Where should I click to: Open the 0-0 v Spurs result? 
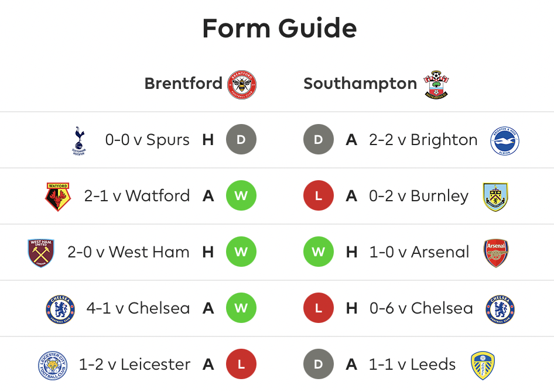[x=147, y=140]
